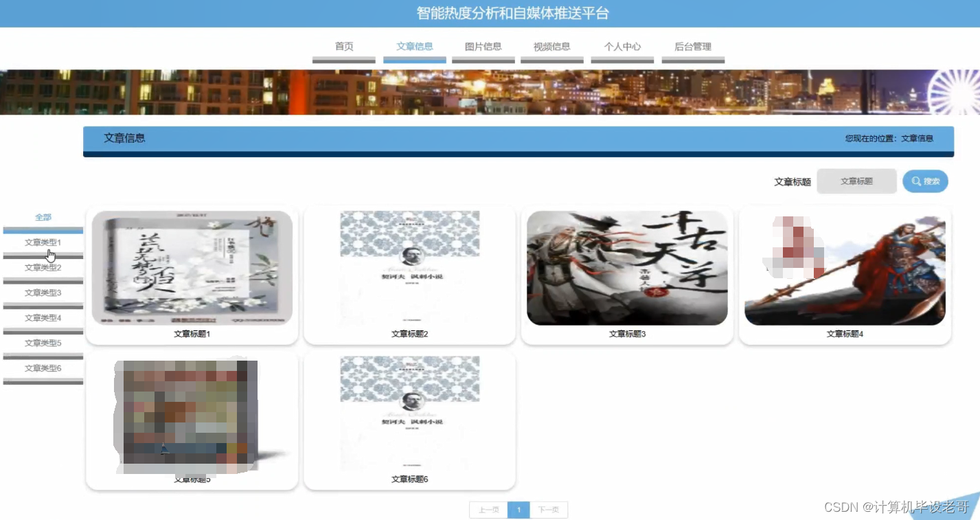The width and height of the screenshot is (980, 520).
Task: Open the 文章标题1 book cover thumbnail
Action: pyautogui.click(x=192, y=268)
